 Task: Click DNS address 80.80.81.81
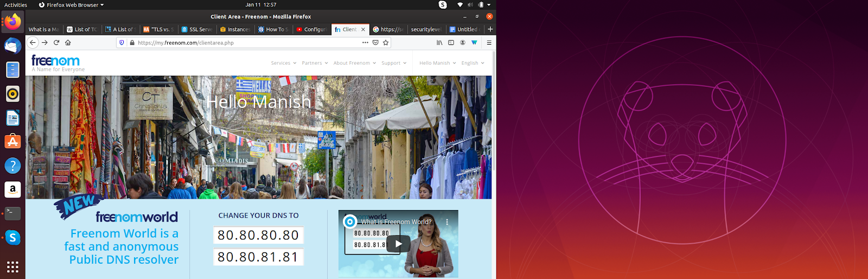(x=258, y=257)
